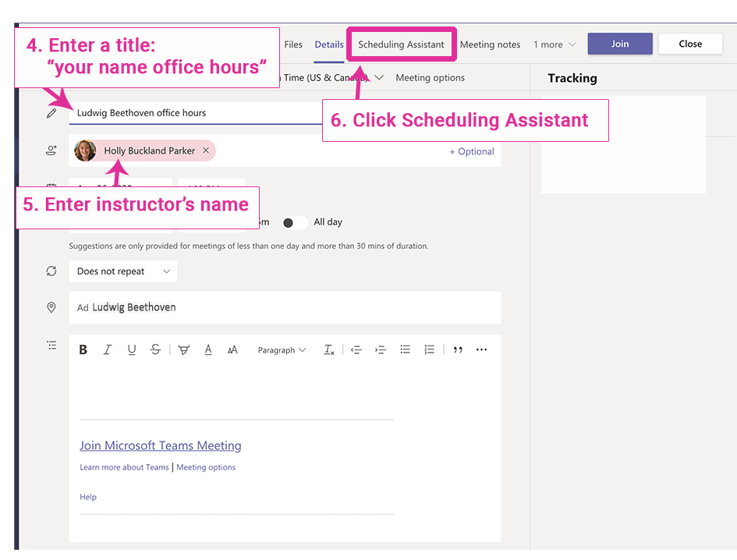Apply italic formatting to text
This screenshot has height=560, width=737.
point(108,350)
